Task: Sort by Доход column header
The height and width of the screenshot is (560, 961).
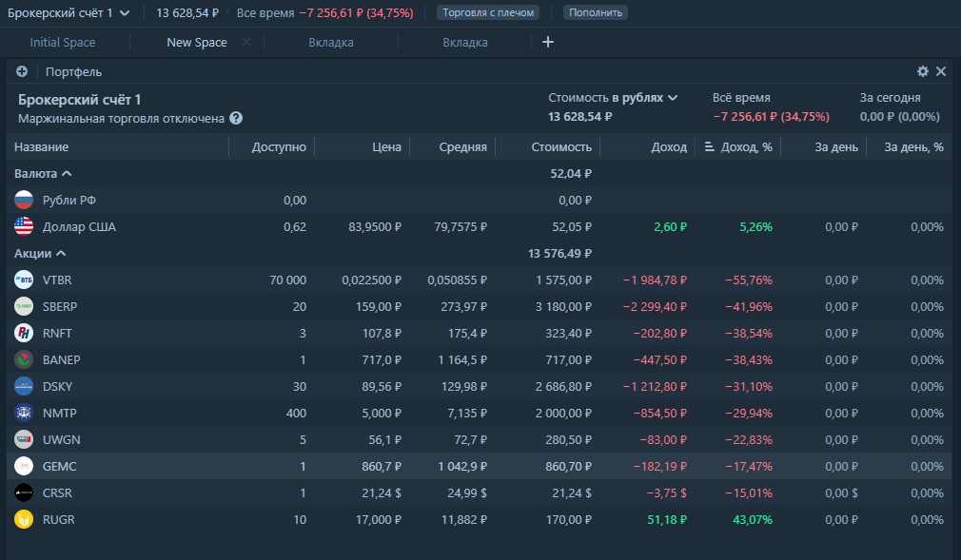Action: coord(669,147)
